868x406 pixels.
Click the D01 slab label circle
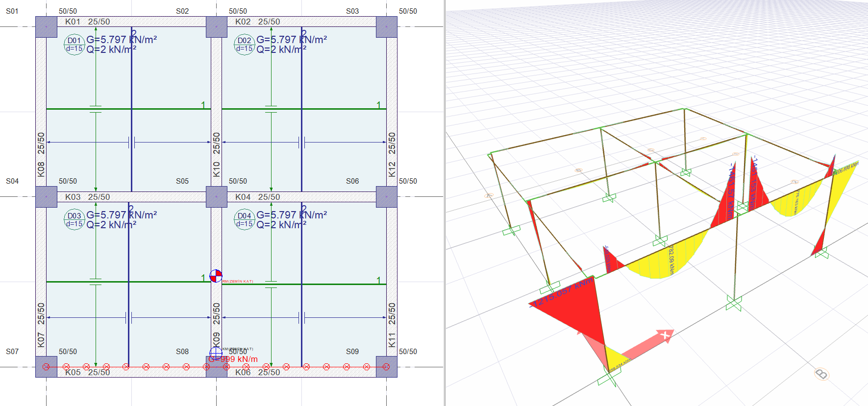point(74,45)
